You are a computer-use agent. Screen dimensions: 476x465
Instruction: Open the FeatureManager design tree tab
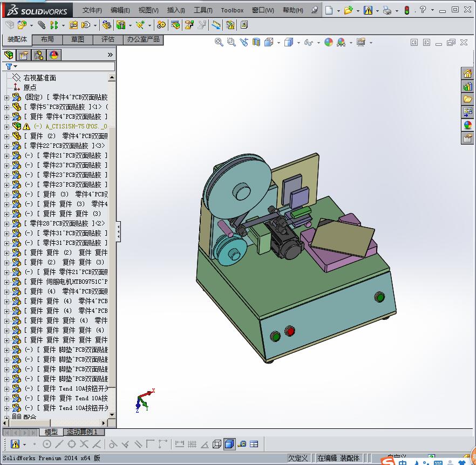click(9, 55)
